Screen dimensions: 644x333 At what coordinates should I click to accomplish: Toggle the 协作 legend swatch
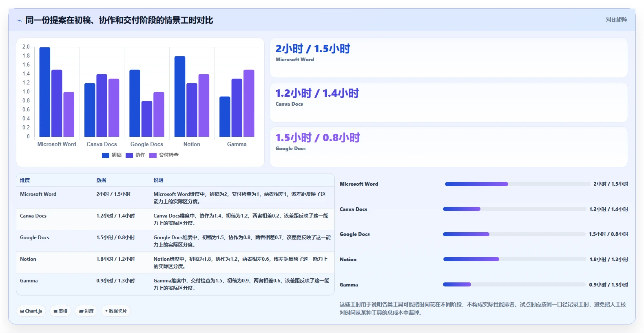(x=129, y=155)
